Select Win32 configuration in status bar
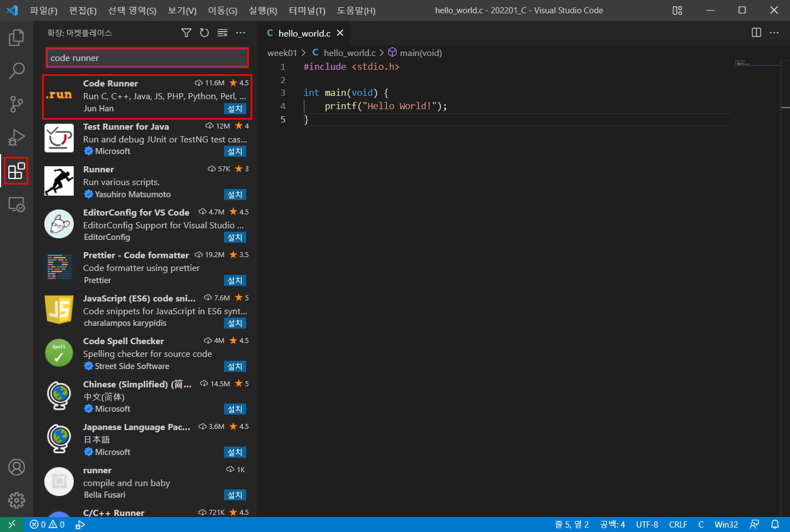The image size is (790, 532). pos(726,525)
